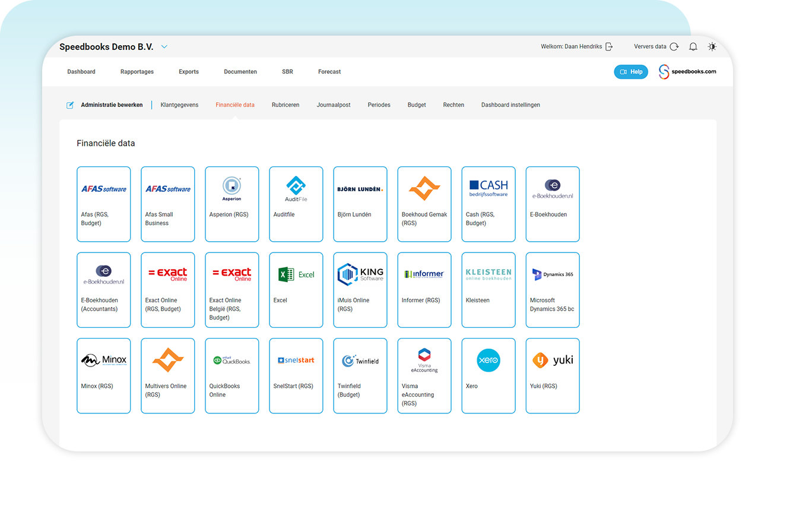
Task: Choose the Informer (RGS) card
Action: pos(424,290)
